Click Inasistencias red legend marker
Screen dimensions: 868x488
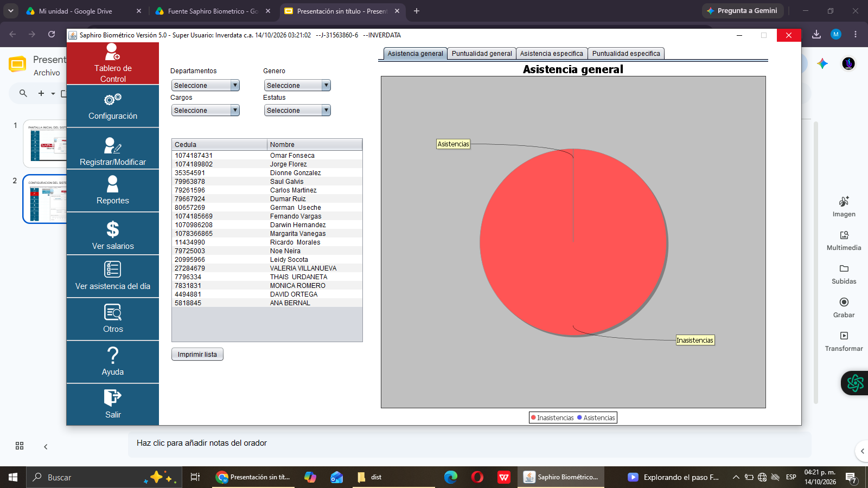534,418
